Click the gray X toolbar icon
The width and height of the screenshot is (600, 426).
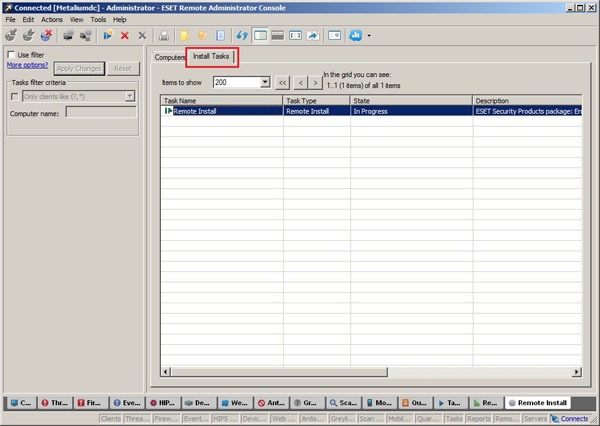[142, 36]
